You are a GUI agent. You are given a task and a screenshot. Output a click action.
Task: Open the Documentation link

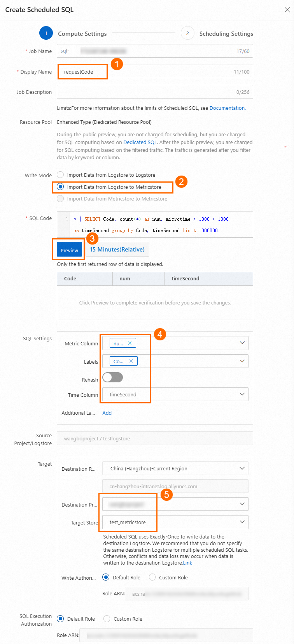(x=227, y=108)
